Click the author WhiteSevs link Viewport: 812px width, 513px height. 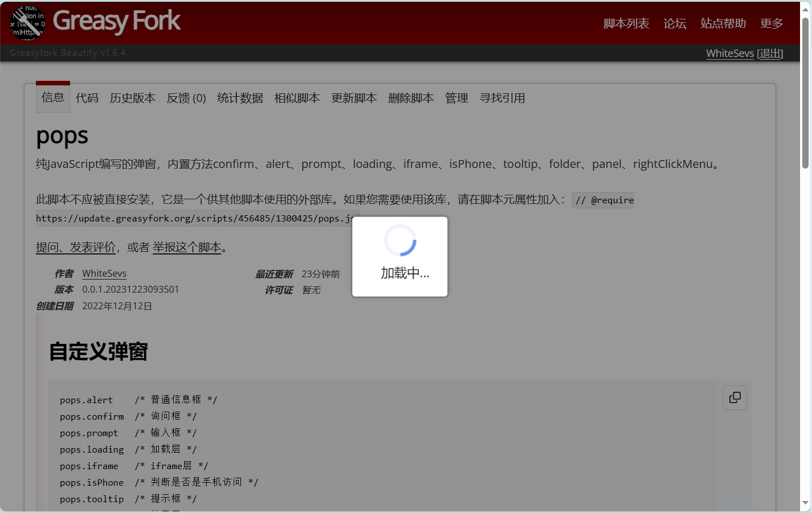104,273
